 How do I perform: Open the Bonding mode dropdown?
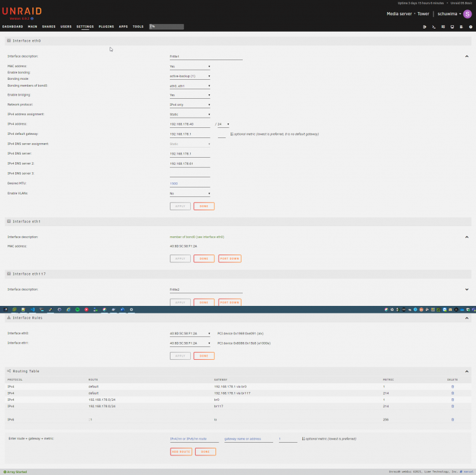coord(190,76)
